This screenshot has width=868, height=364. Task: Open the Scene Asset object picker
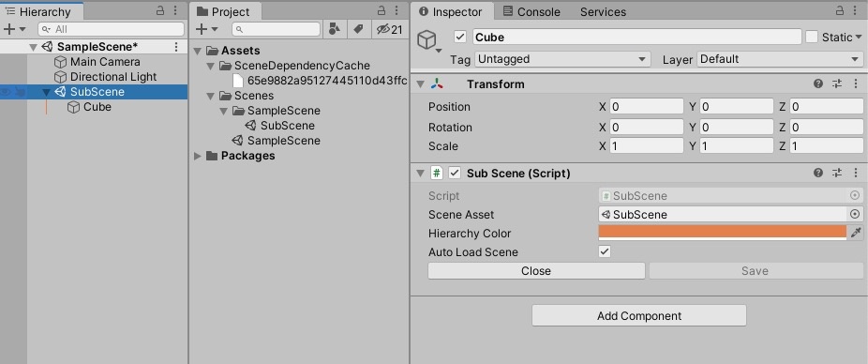(855, 215)
